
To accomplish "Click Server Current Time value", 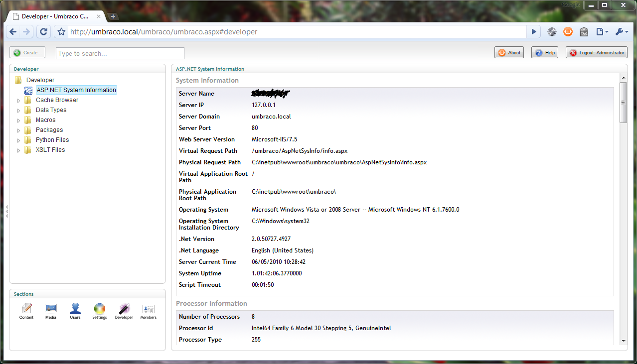I will (x=279, y=262).
